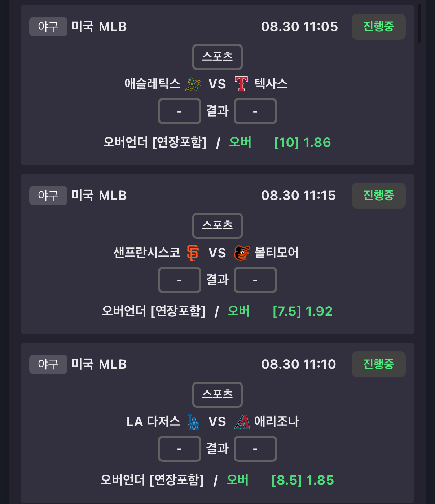Select the 야구 tag on Athletics match
435x504 pixels.
click(48, 27)
